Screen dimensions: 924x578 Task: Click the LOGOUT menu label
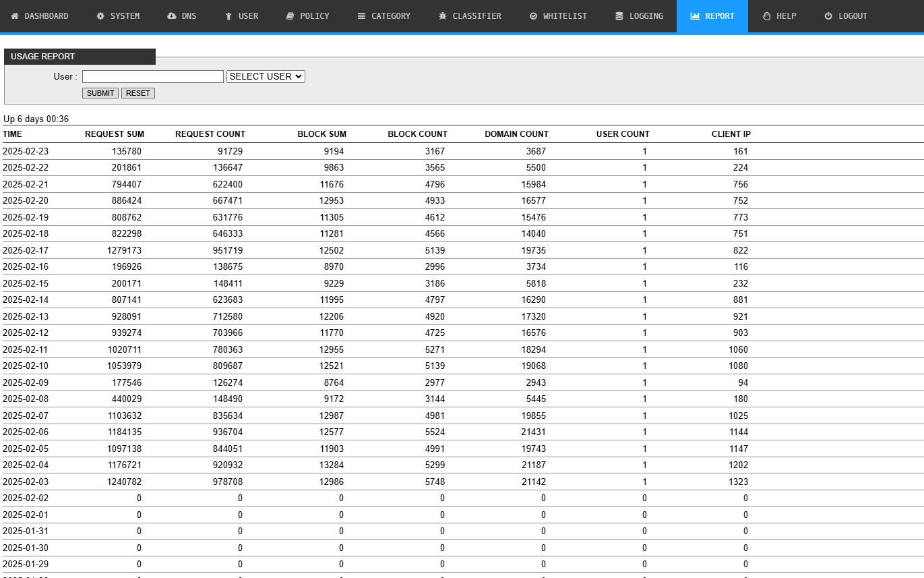(x=853, y=16)
